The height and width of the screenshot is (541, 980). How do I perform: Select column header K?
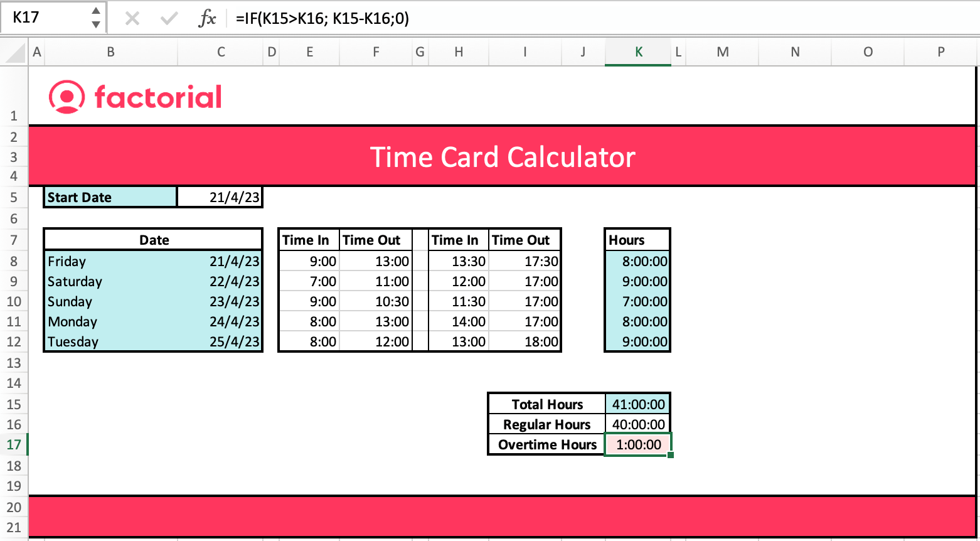click(637, 51)
